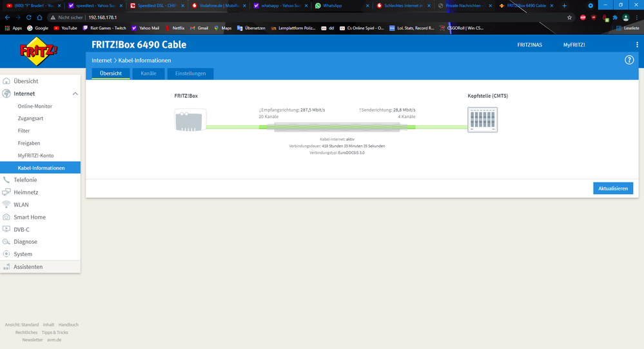
Task: Switch to the Kanäle tab
Action: (148, 74)
